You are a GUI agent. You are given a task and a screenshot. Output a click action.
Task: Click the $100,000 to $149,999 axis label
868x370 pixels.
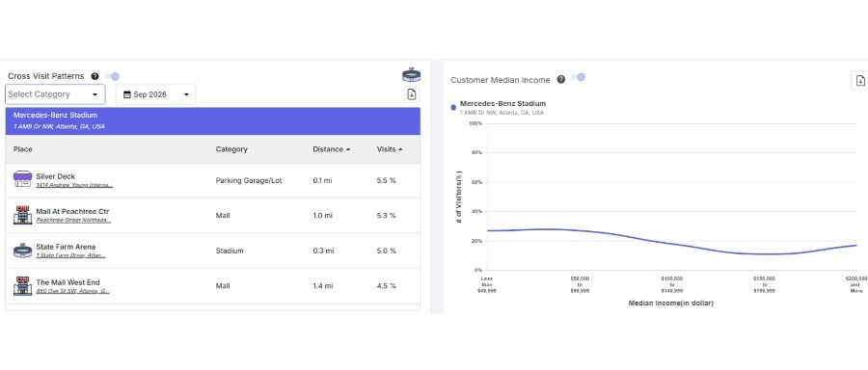[x=672, y=284]
